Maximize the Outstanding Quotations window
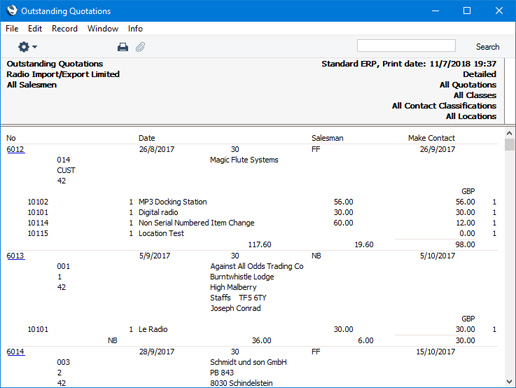The width and height of the screenshot is (516, 388). [x=467, y=11]
